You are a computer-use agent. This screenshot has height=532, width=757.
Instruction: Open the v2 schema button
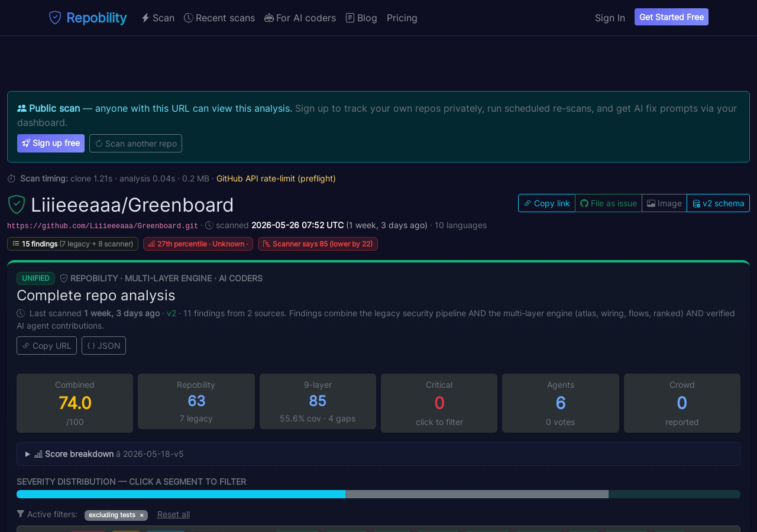[x=718, y=203]
